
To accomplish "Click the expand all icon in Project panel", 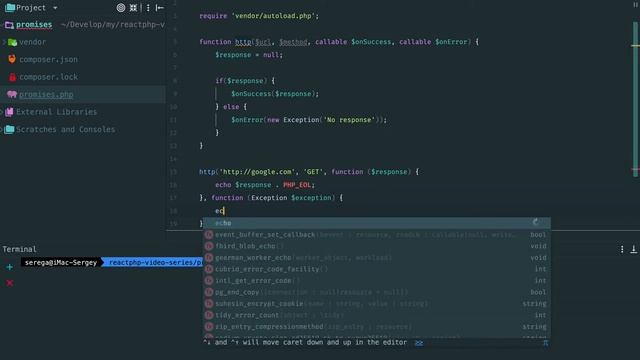I will tap(133, 8).
